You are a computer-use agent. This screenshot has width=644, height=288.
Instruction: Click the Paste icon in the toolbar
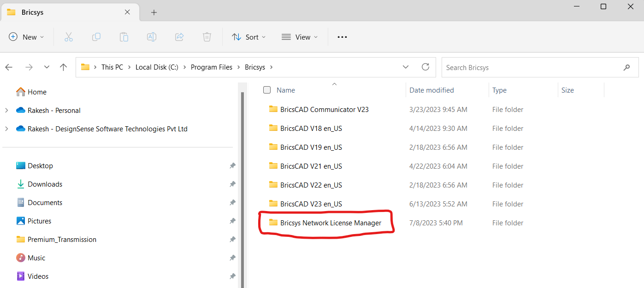124,37
